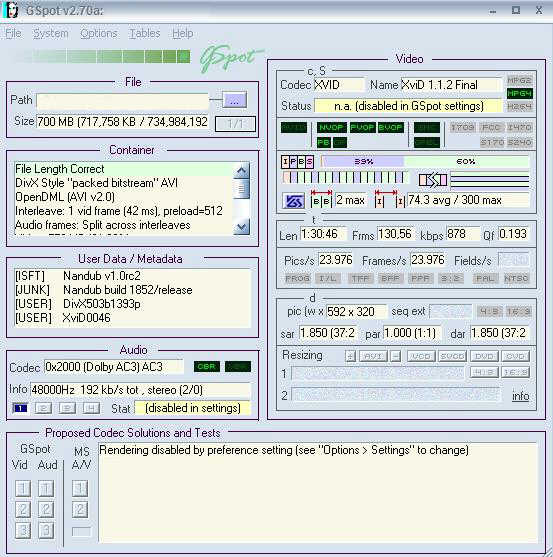Viewport: 553px width, 557px height.
Task: Click GSpot Vid test button 1
Action: [23, 488]
